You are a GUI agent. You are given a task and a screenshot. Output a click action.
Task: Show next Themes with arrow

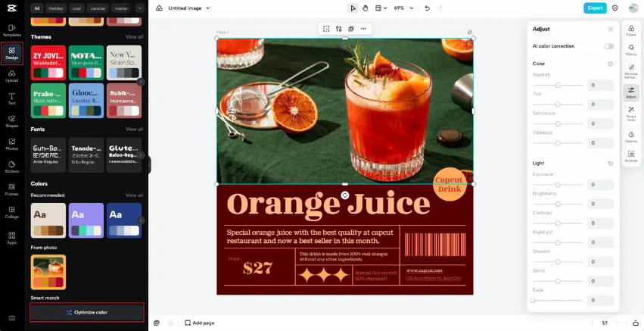[x=141, y=82]
